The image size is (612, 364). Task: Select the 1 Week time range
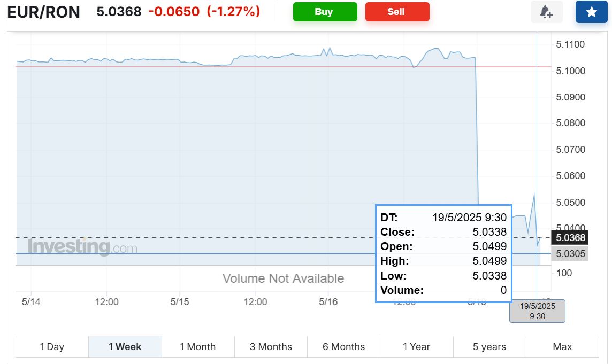pos(125,347)
